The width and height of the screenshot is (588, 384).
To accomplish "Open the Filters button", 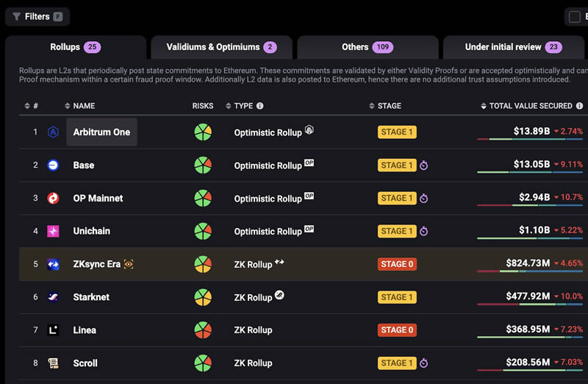I will point(37,16).
